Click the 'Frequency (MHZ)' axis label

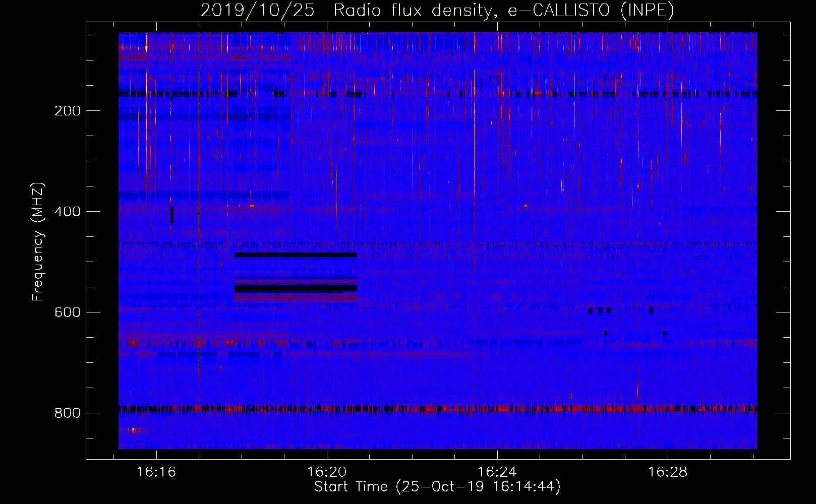[x=38, y=242]
